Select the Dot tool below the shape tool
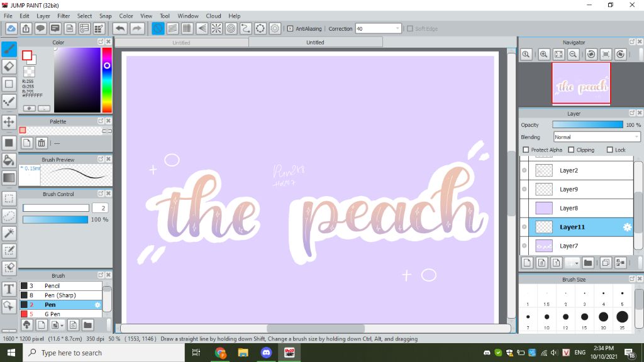Screen dimensions: 644x362 click(9, 101)
